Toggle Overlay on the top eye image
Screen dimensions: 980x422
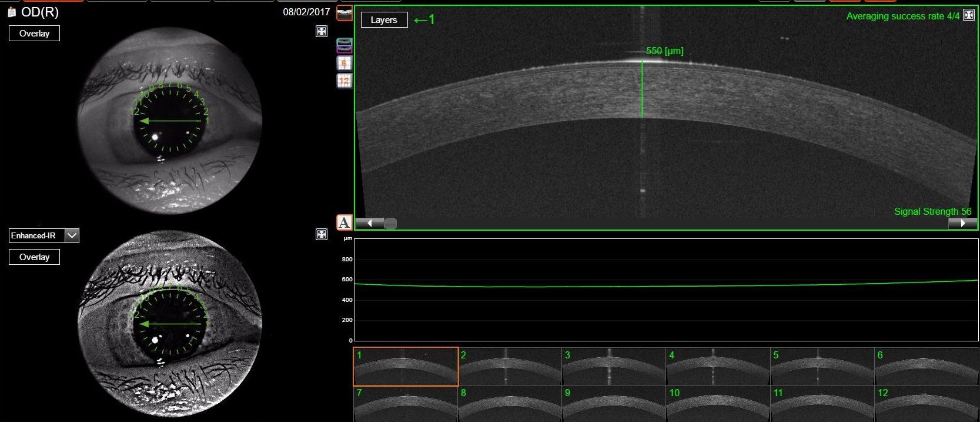[34, 34]
